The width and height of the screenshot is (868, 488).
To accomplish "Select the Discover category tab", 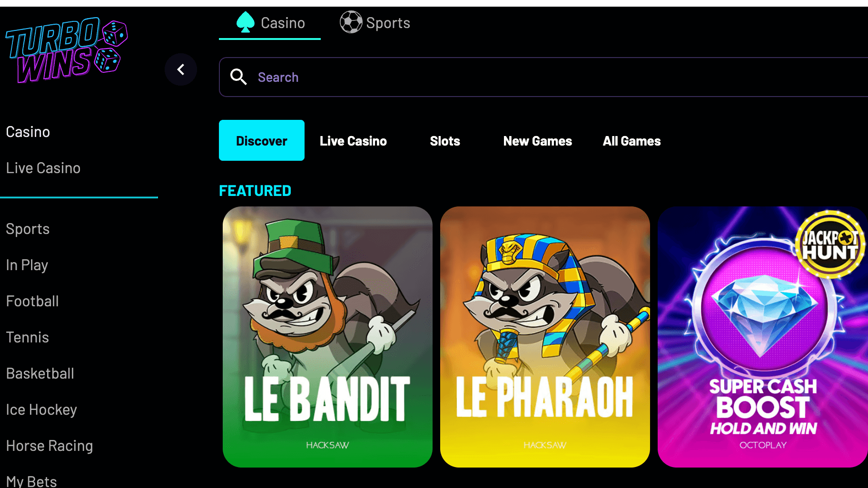I will [x=262, y=140].
